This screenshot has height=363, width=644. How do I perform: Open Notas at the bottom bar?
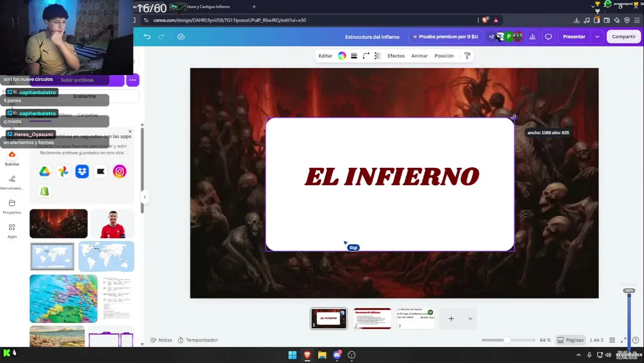[161, 340]
